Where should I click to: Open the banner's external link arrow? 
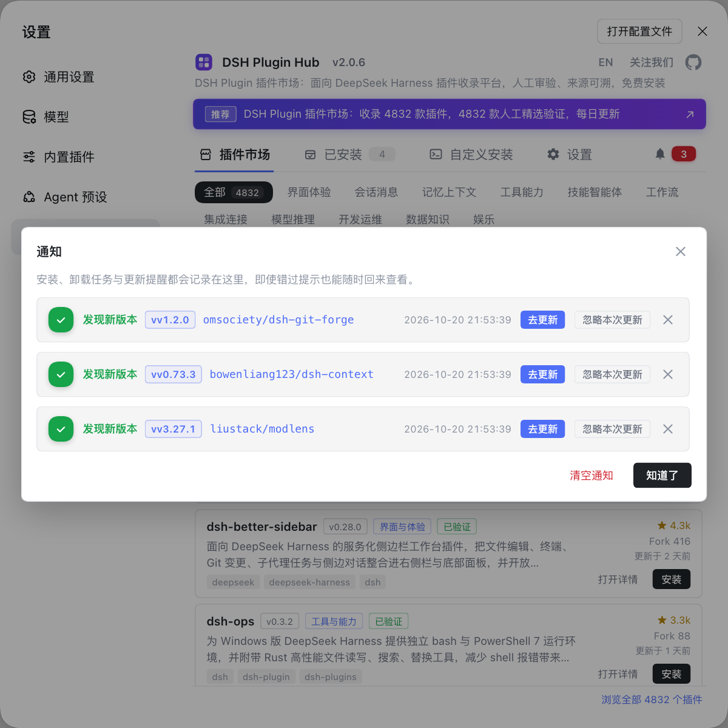point(690,114)
